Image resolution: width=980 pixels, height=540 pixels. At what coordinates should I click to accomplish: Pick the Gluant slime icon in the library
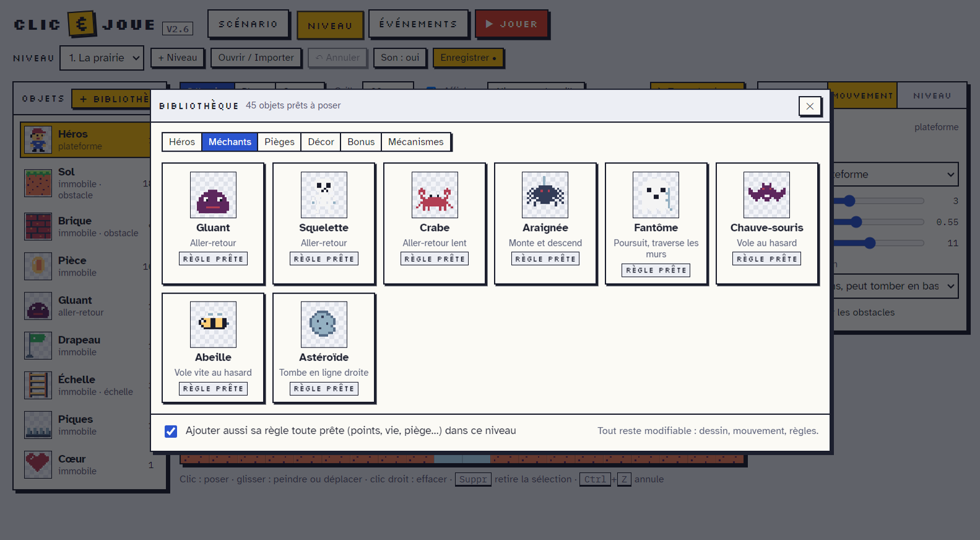coord(213,194)
